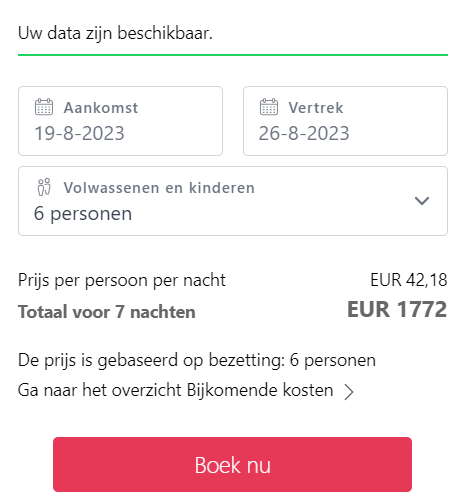Click the occupancy note about 6 personen
465x499 pixels.
click(x=197, y=360)
